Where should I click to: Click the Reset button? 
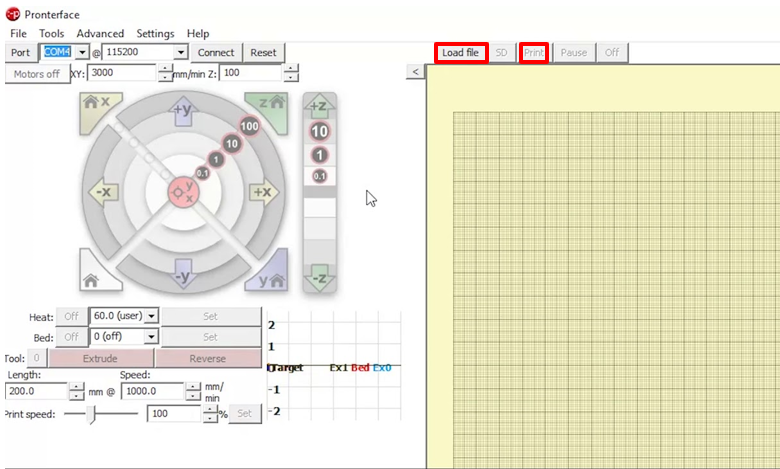[x=263, y=52]
